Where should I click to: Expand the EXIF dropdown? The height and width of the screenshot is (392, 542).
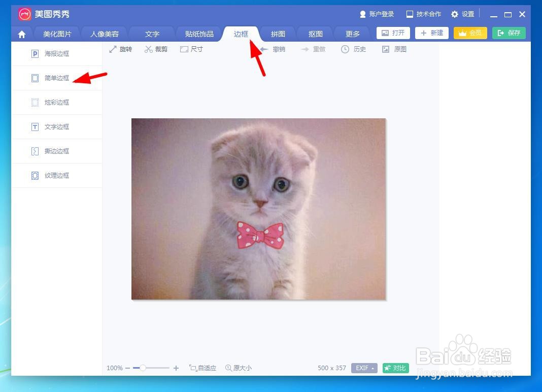(364, 368)
